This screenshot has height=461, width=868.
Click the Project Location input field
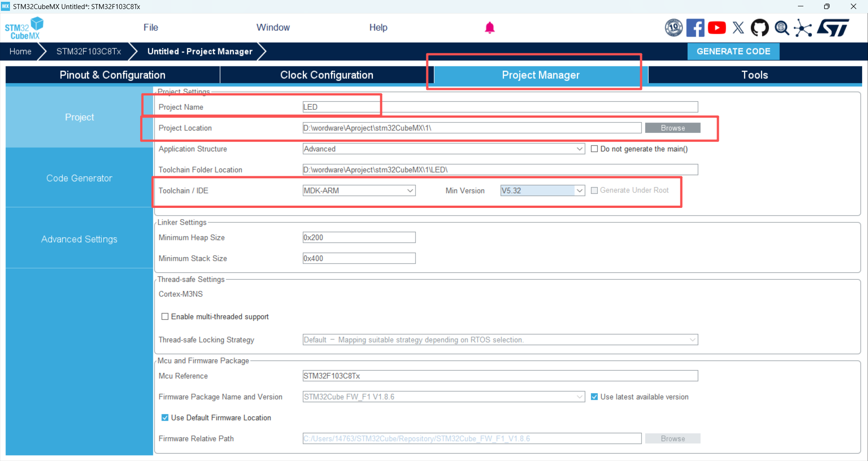pos(472,128)
